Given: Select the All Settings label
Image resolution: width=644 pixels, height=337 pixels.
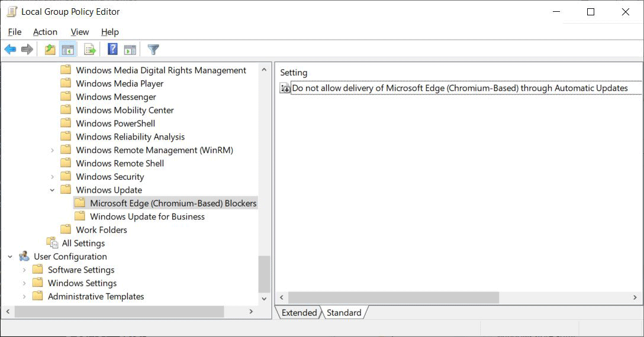Looking at the screenshot, I should click(x=83, y=243).
